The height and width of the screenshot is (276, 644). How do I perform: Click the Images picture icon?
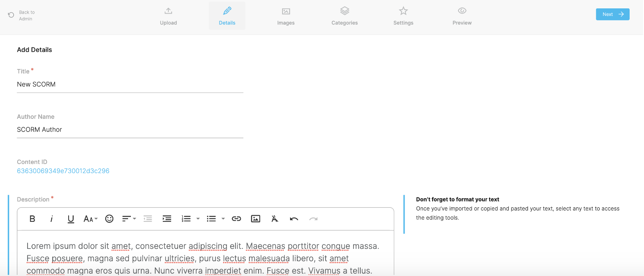[x=286, y=11]
